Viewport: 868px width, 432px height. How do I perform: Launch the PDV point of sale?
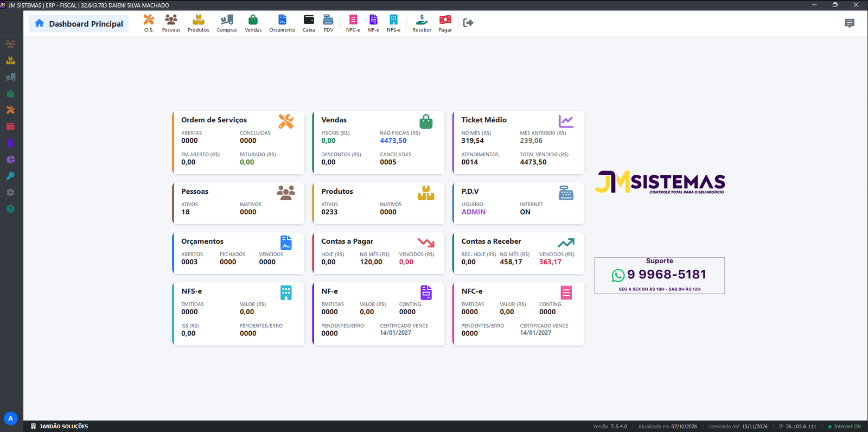pos(328,23)
